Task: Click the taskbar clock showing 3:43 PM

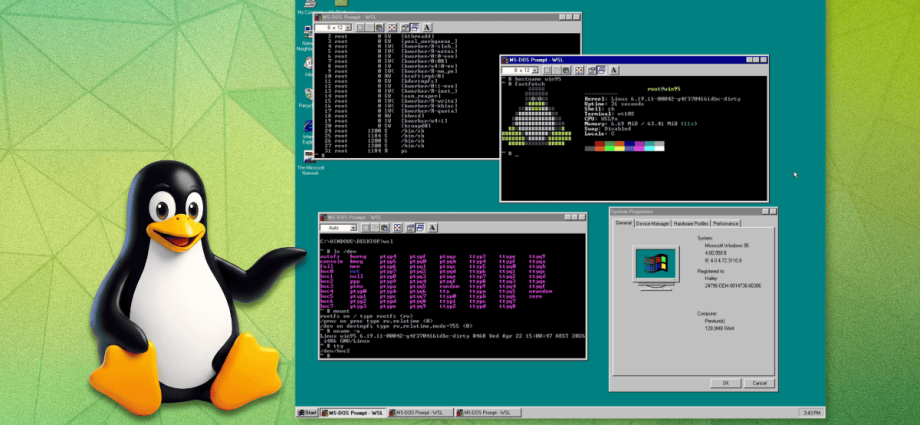Action: (810, 413)
